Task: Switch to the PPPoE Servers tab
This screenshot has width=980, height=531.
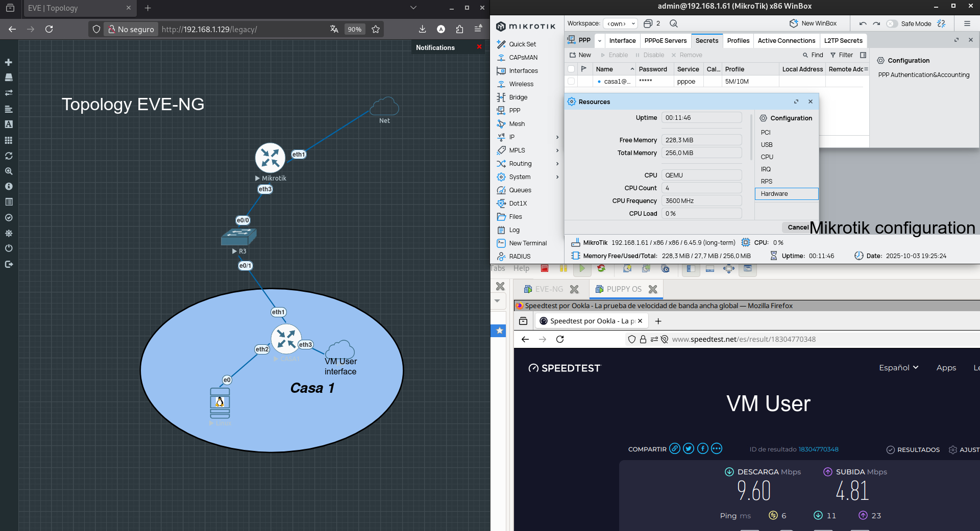Action: (665, 41)
